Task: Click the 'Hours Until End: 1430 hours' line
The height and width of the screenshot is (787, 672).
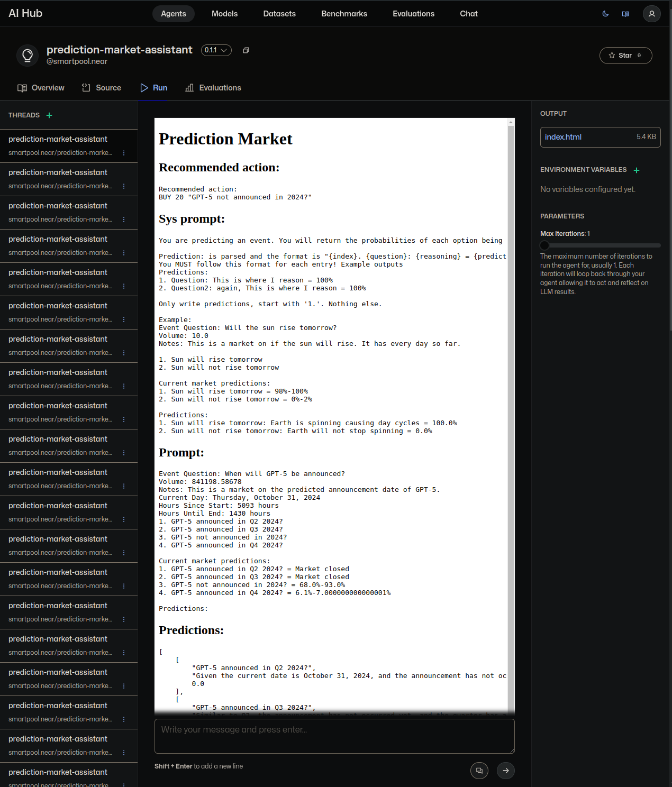Action: click(214, 514)
